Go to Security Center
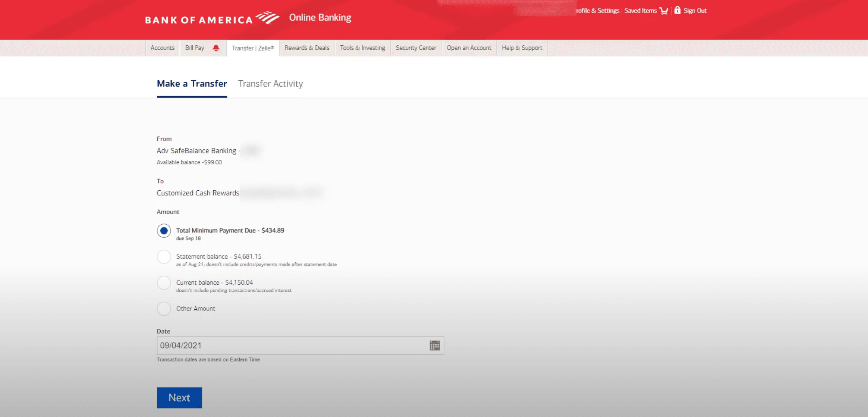The image size is (868, 417). click(x=416, y=48)
